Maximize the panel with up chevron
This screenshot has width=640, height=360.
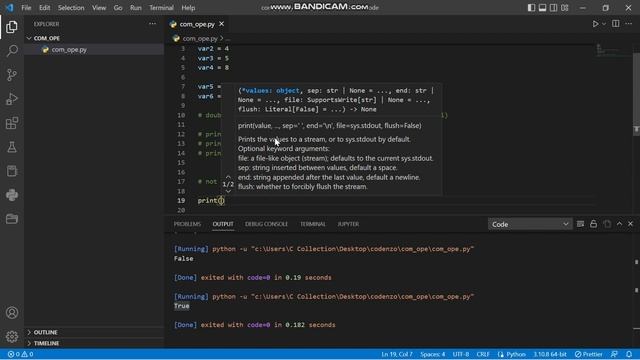tap(619, 224)
